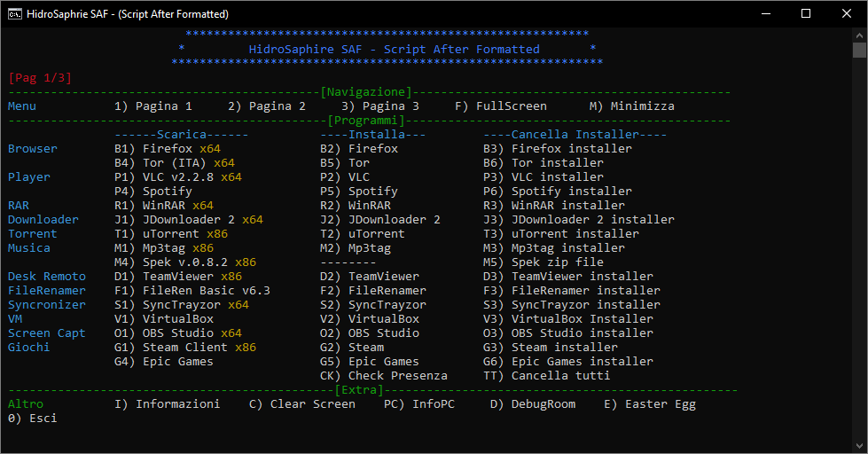This screenshot has width=868, height=454.
Task: Click 'P4) Spotify' download entry
Action: coord(153,192)
